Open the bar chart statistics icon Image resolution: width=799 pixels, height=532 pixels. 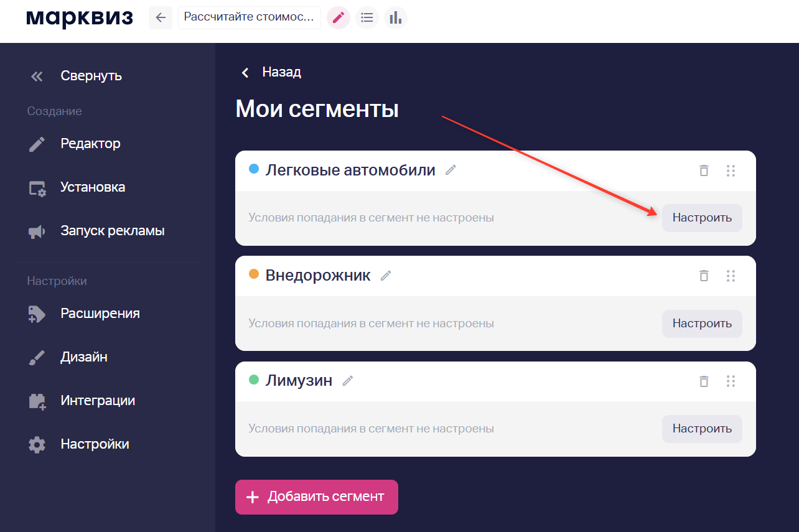[x=396, y=17]
